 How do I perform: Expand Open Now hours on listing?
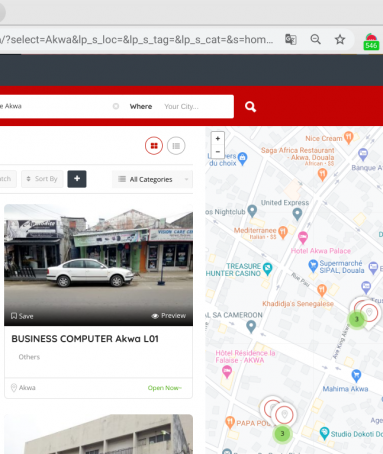[x=165, y=388]
